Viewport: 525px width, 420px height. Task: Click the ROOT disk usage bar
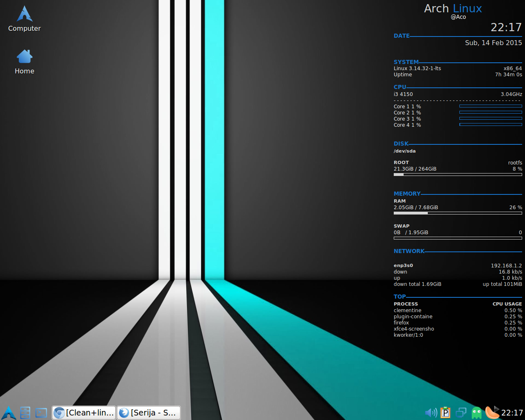tap(458, 174)
